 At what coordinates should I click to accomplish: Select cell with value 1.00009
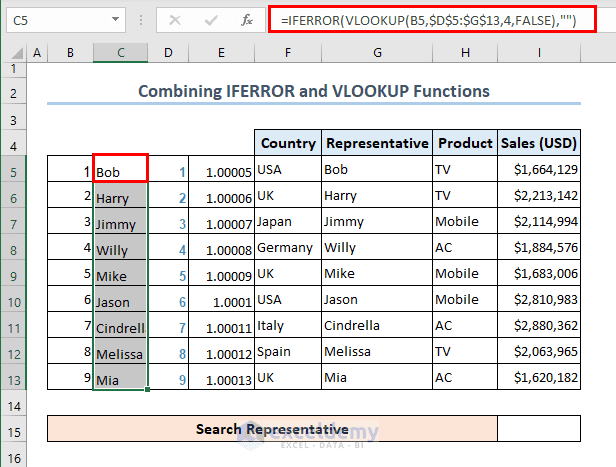[x=222, y=273]
